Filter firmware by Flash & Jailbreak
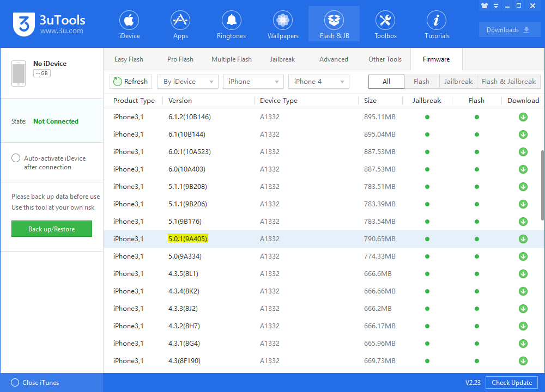 [x=508, y=82]
